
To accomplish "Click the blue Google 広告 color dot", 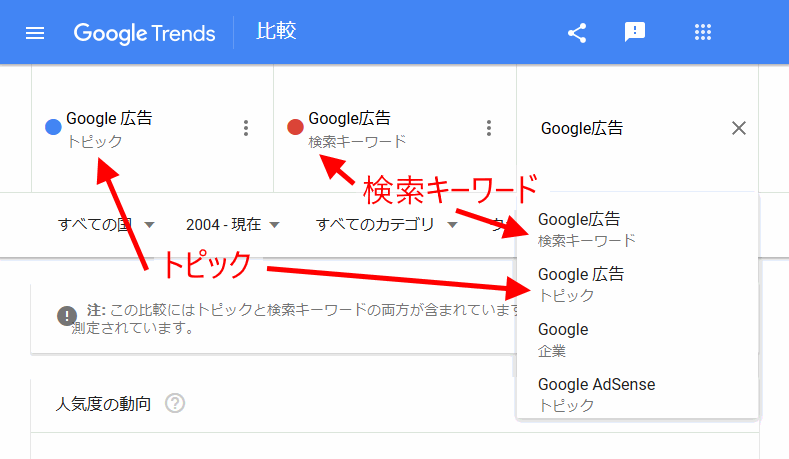I will [54, 127].
